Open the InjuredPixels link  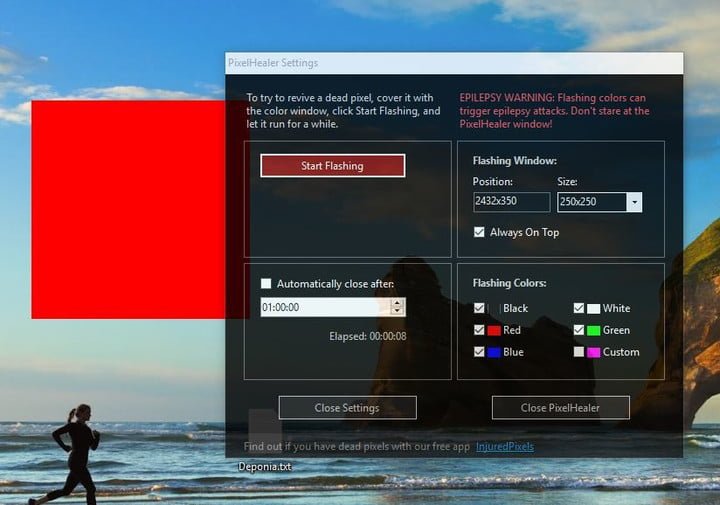coord(504,446)
